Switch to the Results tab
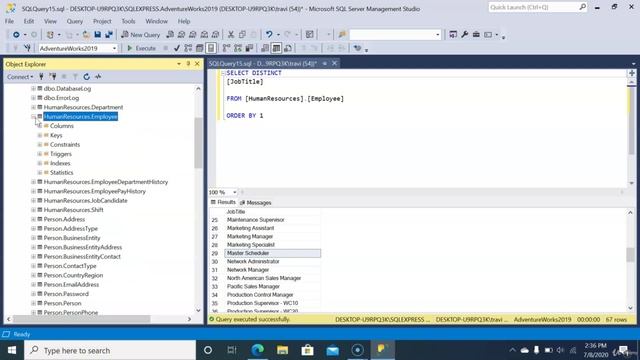The image size is (640, 360). (223, 202)
